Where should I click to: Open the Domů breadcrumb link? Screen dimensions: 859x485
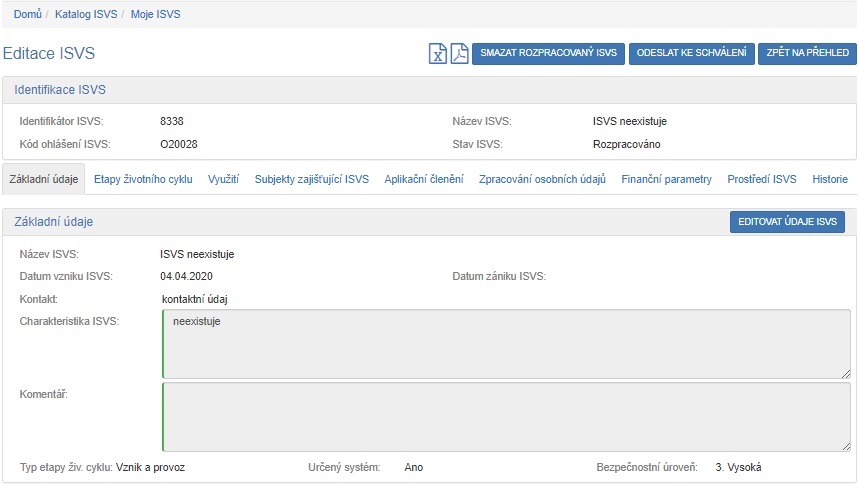click(x=28, y=15)
